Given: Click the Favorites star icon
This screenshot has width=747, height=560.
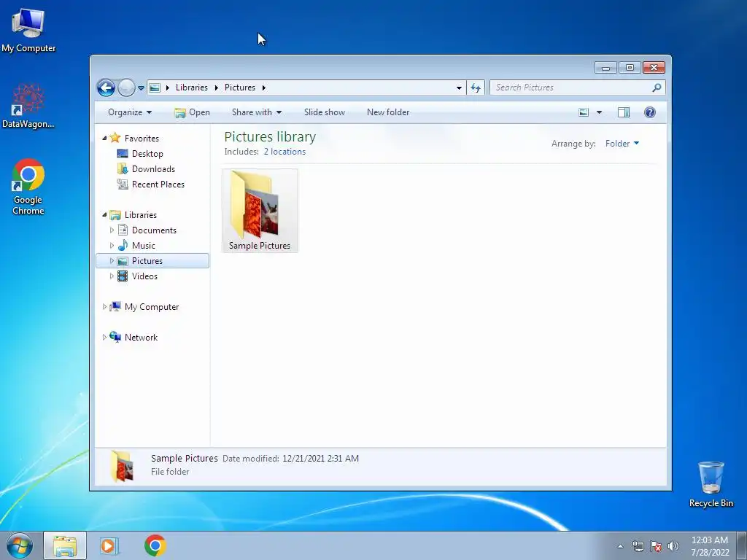Looking at the screenshot, I should (115, 138).
